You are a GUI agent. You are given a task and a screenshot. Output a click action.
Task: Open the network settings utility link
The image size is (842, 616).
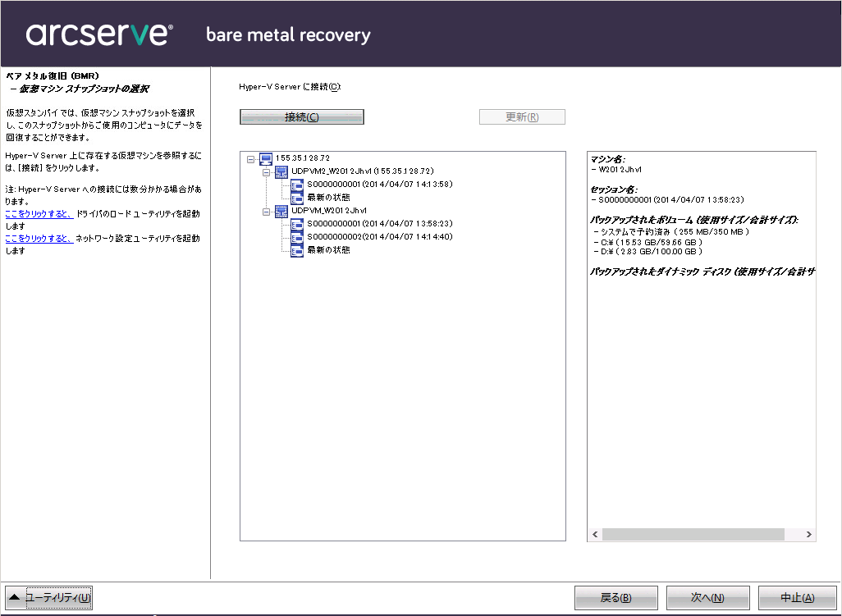[x=39, y=239]
